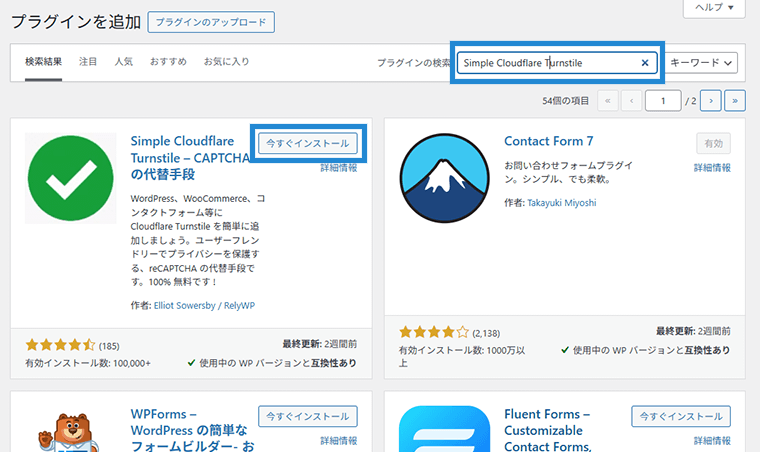The height and width of the screenshot is (452, 760).
Task: Click the Contact Form 7 star rating
Action: [x=434, y=332]
